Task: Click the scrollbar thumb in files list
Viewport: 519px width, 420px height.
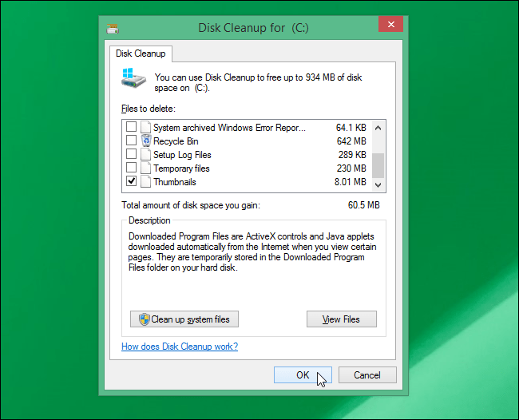Action: point(378,165)
